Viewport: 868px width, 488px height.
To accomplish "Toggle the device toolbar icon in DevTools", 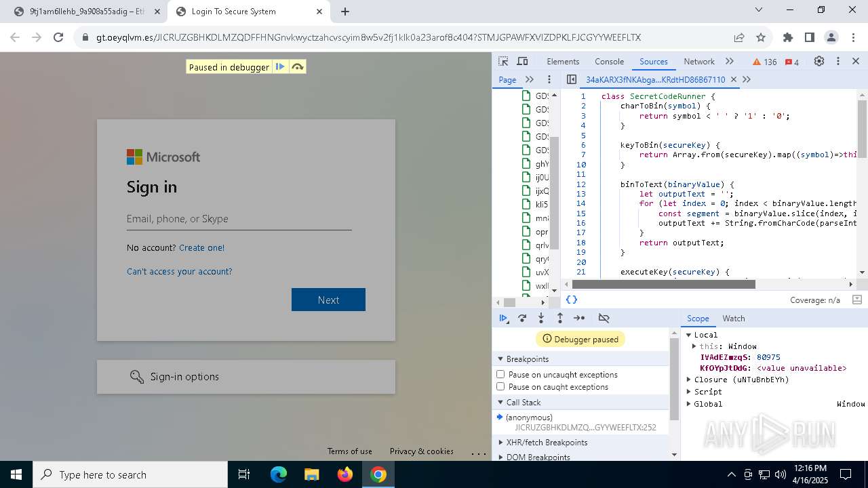I will point(522,61).
